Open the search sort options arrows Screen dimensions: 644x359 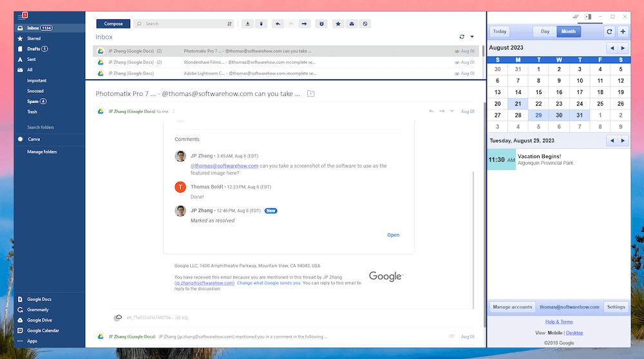click(230, 24)
